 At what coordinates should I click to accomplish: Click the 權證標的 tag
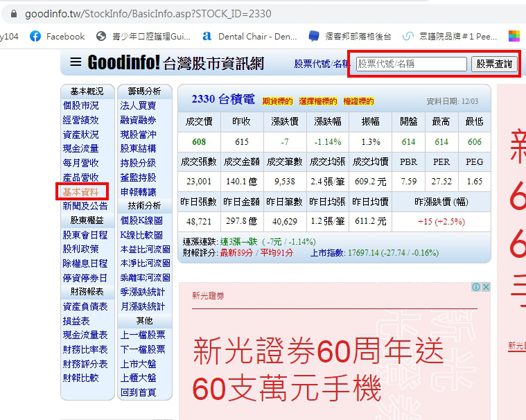coord(358,101)
